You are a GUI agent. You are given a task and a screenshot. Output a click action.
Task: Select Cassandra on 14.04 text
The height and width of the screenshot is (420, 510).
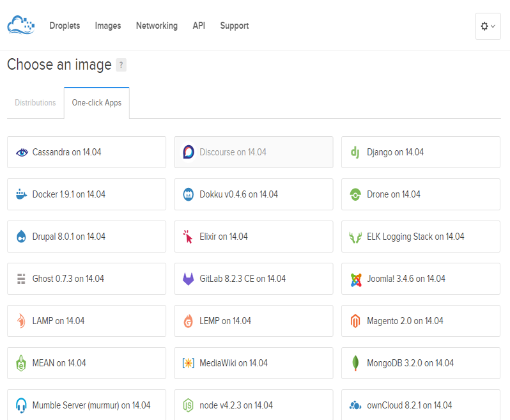[x=66, y=152]
